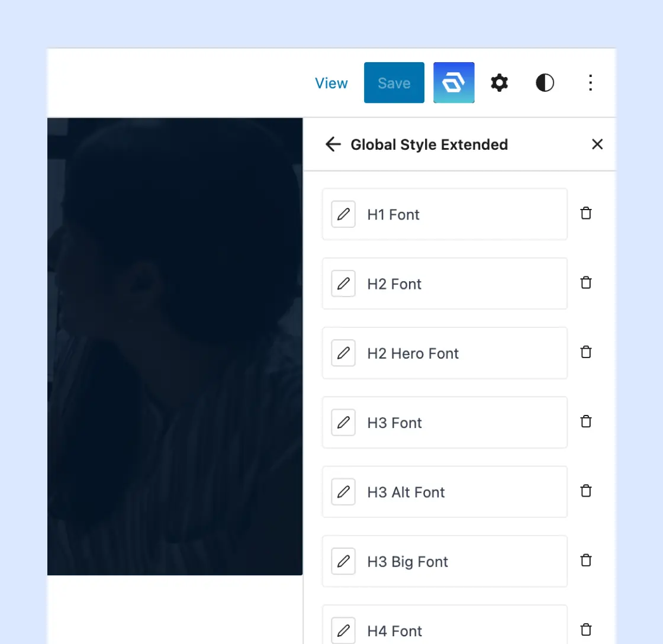Open the settings gear sidebar
The width and height of the screenshot is (663, 644).
[x=500, y=83]
